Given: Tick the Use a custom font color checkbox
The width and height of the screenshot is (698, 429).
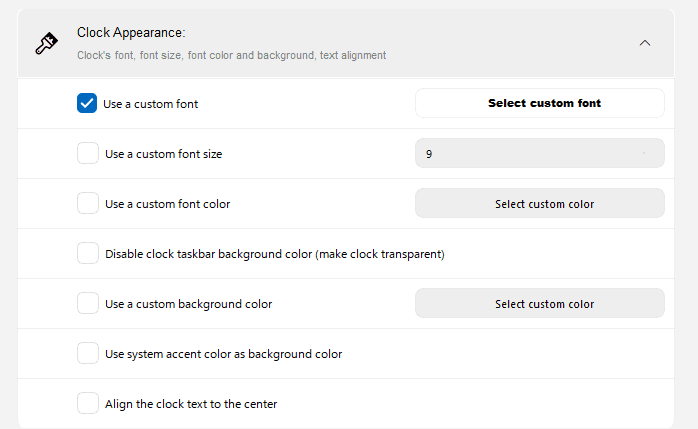Looking at the screenshot, I should click(x=88, y=203).
